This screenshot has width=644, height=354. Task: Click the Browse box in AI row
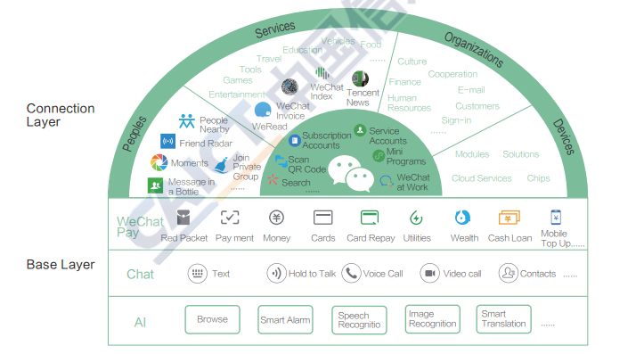tap(212, 319)
